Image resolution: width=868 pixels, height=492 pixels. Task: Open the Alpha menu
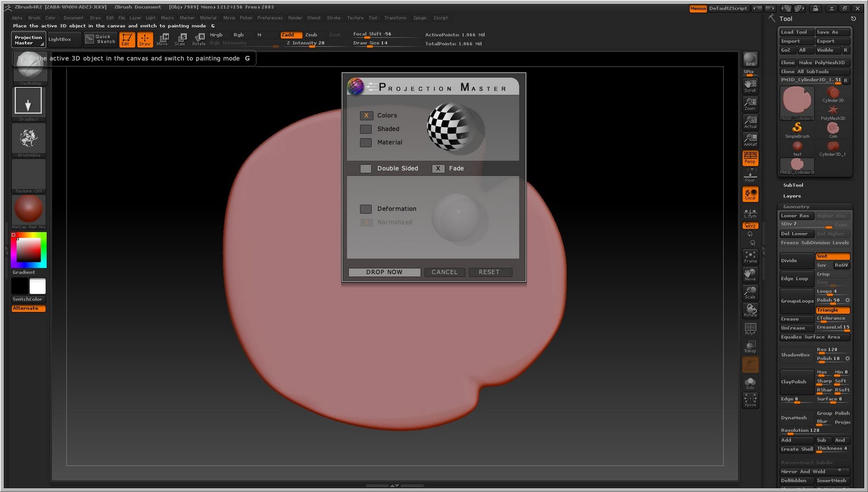coord(17,18)
